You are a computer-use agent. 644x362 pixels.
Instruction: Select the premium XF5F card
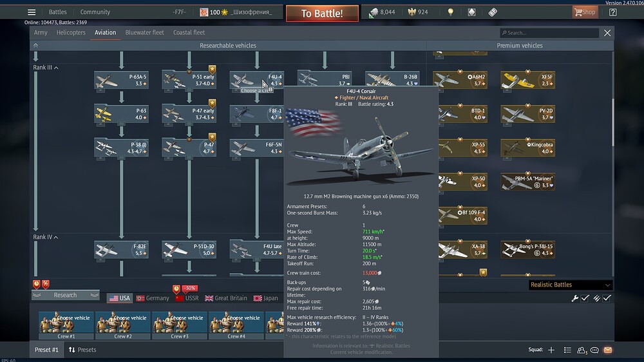coord(528,80)
